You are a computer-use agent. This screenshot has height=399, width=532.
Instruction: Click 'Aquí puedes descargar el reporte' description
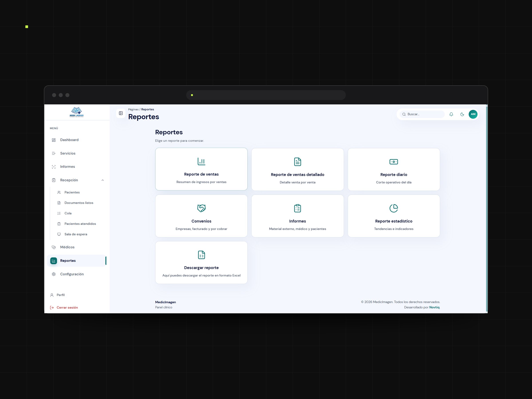tap(201, 276)
